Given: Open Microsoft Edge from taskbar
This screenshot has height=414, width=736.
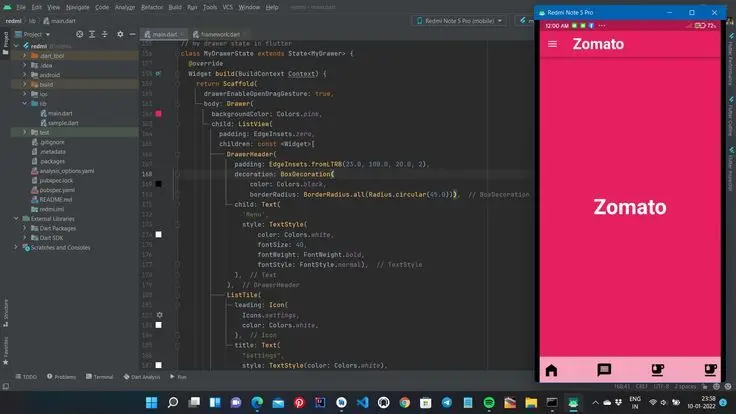Looking at the screenshot, I should click(257, 402).
